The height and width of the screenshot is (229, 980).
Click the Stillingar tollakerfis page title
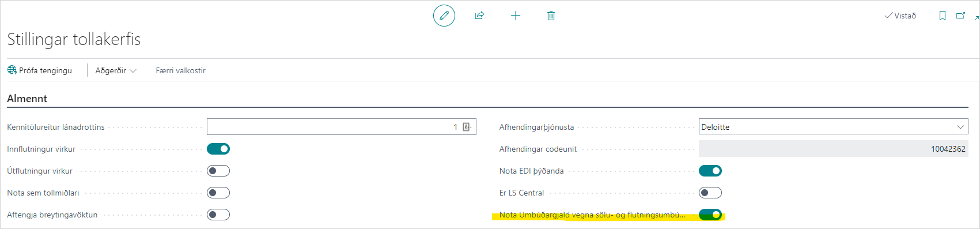coord(74,39)
